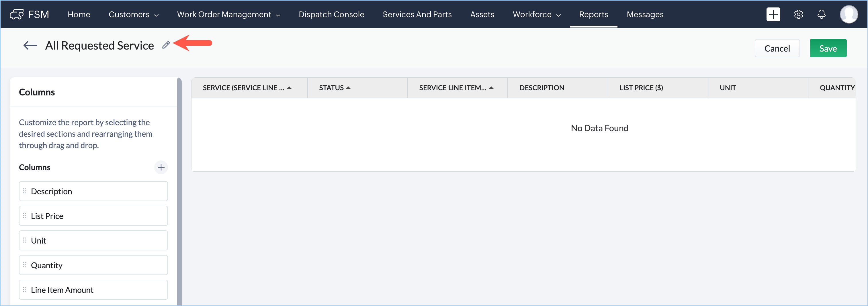Viewport: 868px width, 306px height.
Task: Open Services And Parts tab
Action: 417,15
